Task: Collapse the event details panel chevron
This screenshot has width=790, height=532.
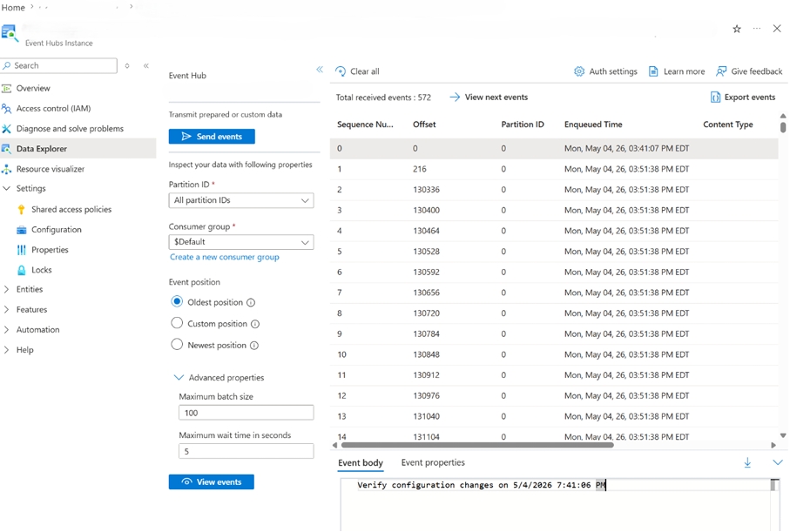Action: (x=778, y=462)
